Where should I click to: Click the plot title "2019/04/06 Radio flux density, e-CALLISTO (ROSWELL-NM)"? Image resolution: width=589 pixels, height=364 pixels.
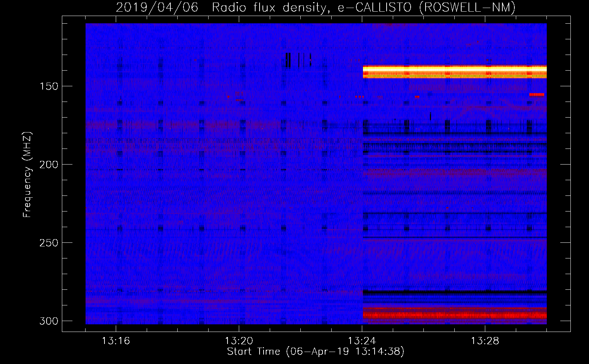(x=316, y=7)
